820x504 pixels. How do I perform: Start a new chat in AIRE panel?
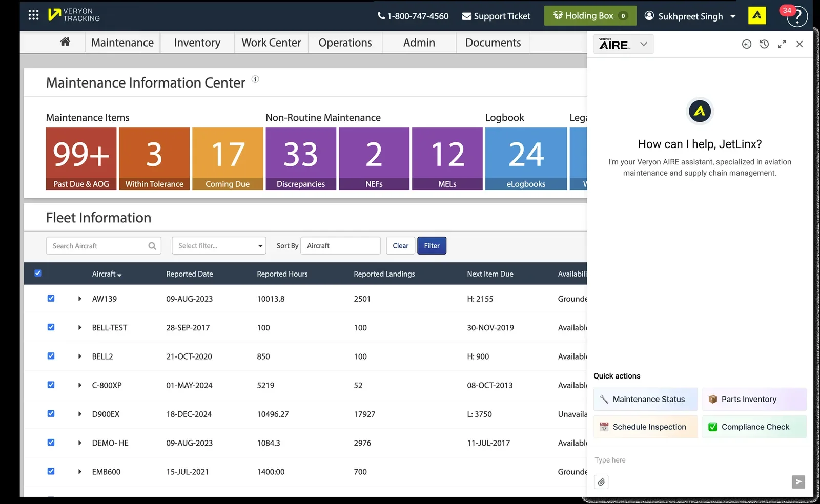(747, 44)
